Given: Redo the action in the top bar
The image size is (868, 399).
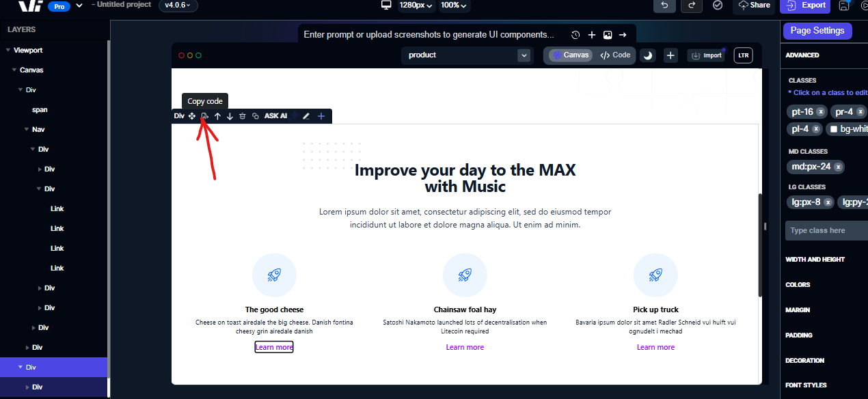Looking at the screenshot, I should pos(692,5).
